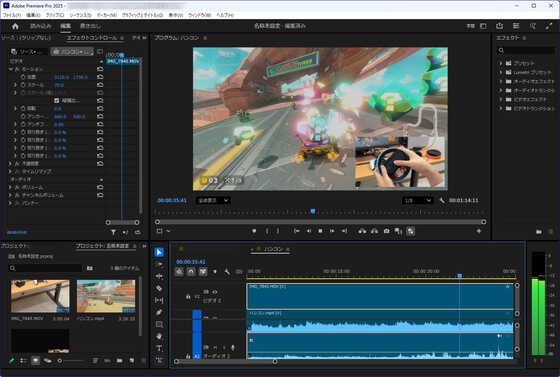Go to In point
Screen dimensions: 560x377
pos(296,231)
